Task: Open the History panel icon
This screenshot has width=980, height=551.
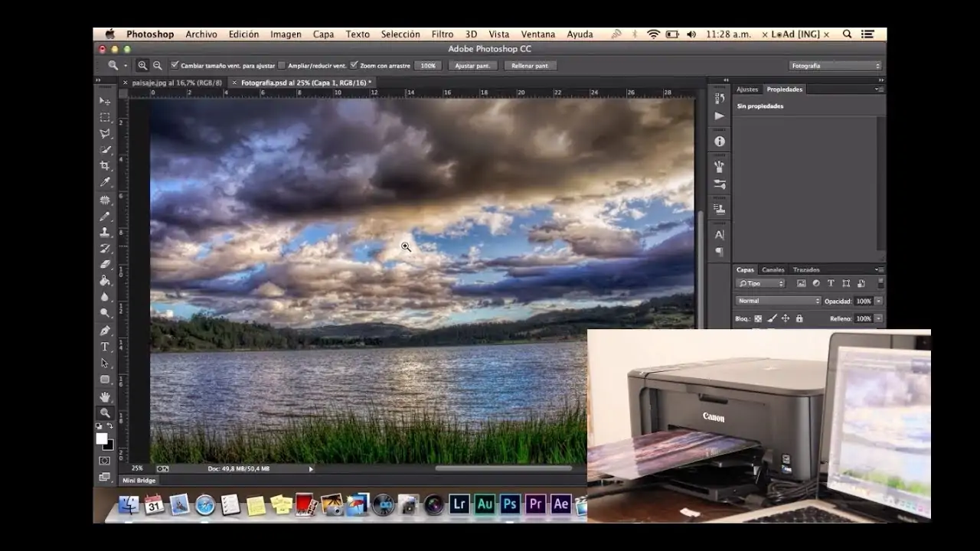Action: coord(719,99)
